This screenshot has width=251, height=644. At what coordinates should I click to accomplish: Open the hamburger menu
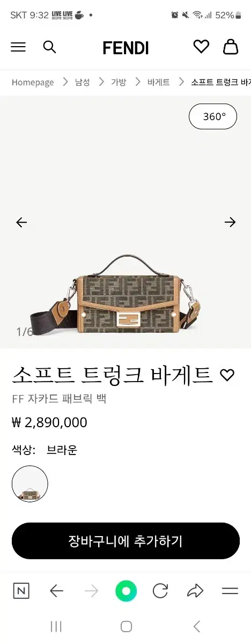click(18, 47)
